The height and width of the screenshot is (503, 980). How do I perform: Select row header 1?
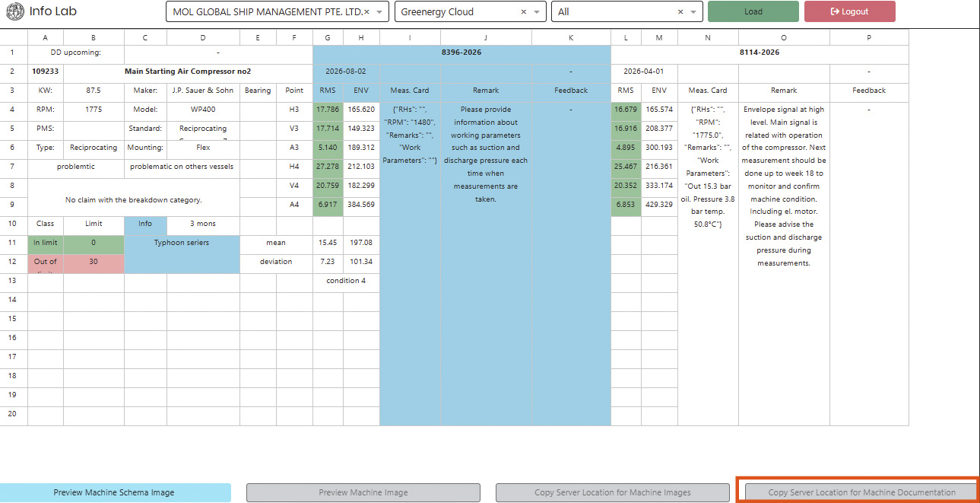[14, 53]
